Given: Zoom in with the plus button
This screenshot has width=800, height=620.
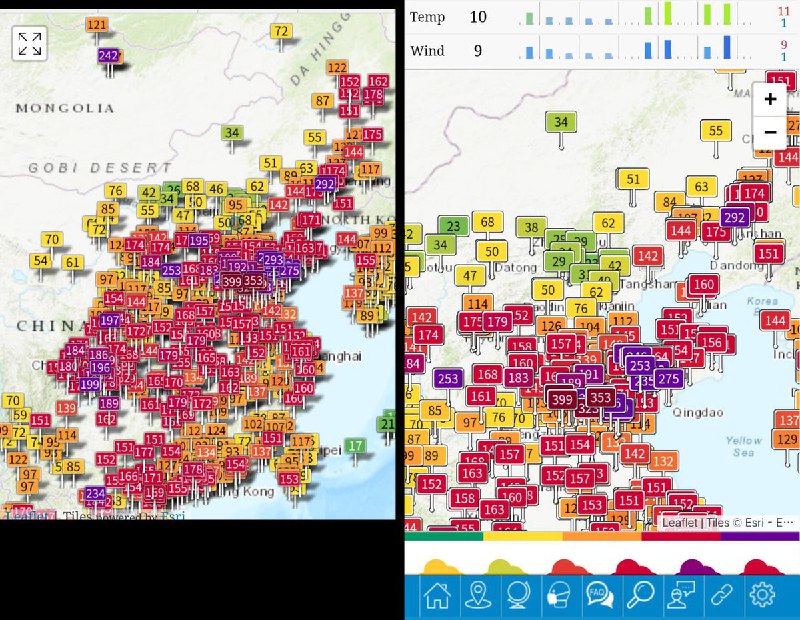Looking at the screenshot, I should tap(770, 99).
